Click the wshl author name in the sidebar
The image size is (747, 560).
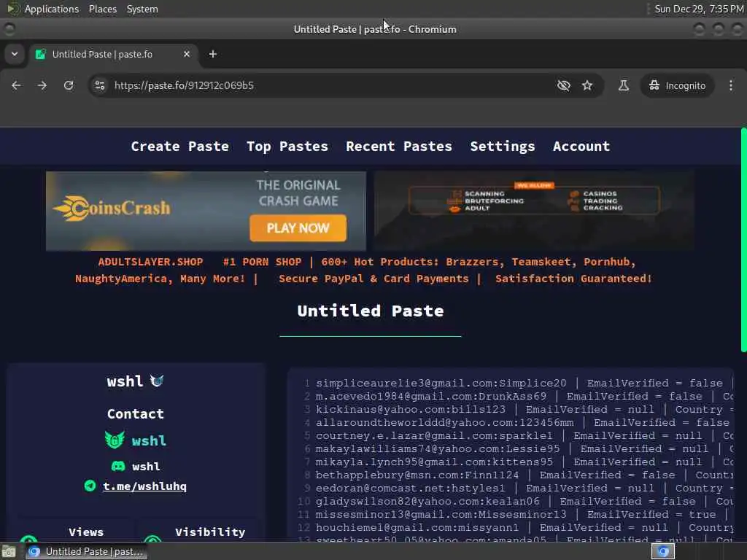tap(125, 381)
